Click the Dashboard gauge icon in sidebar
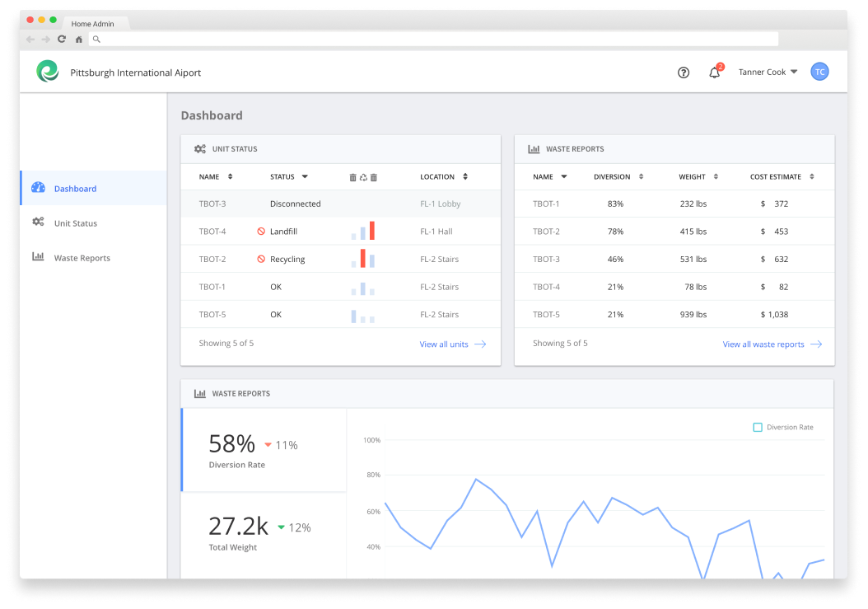The image size is (868, 609). click(38, 187)
